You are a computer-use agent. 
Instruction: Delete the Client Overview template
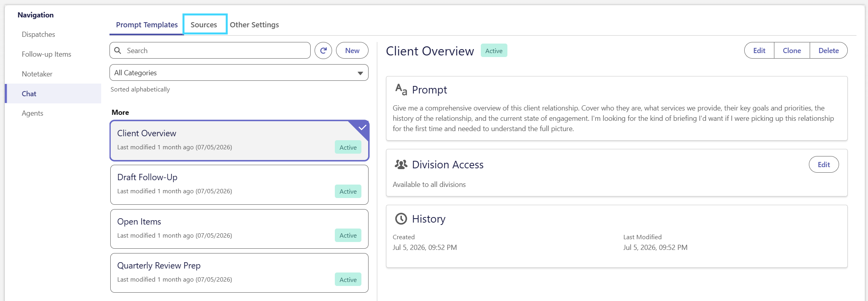click(829, 51)
